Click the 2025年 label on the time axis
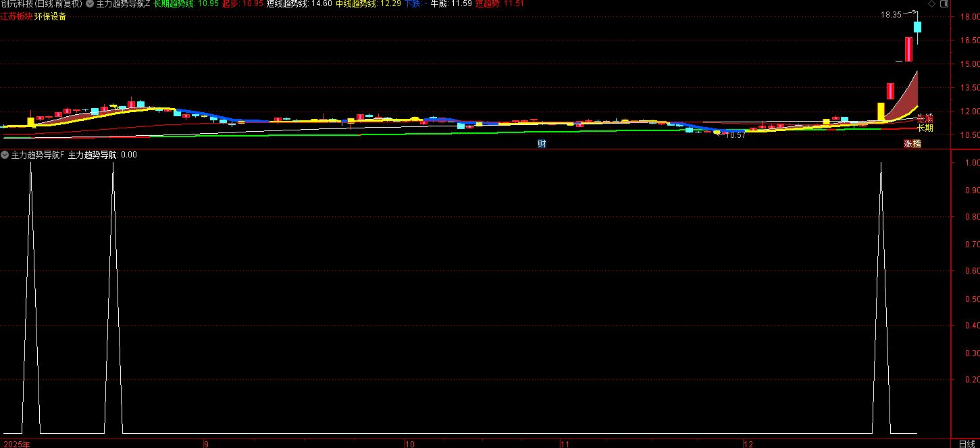 point(16,444)
